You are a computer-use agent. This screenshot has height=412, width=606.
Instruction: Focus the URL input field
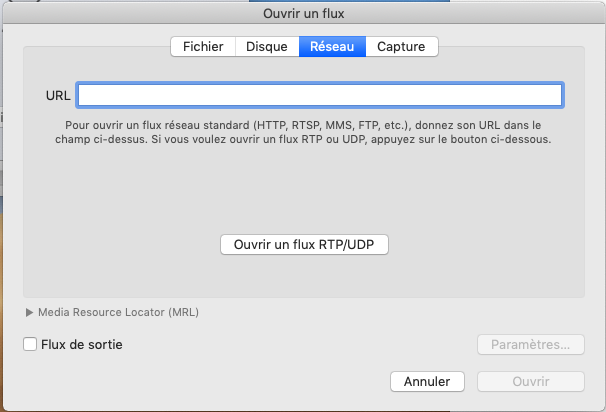pyautogui.click(x=320, y=95)
